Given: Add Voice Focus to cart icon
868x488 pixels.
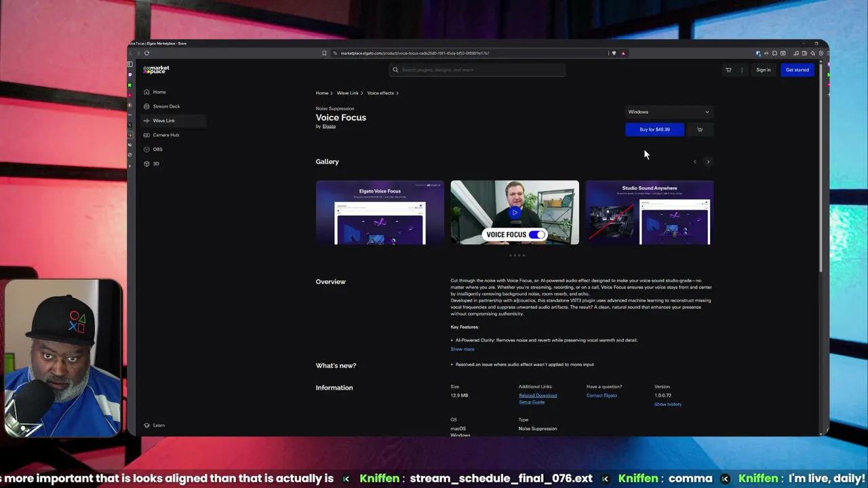Looking at the screenshot, I should (x=700, y=129).
